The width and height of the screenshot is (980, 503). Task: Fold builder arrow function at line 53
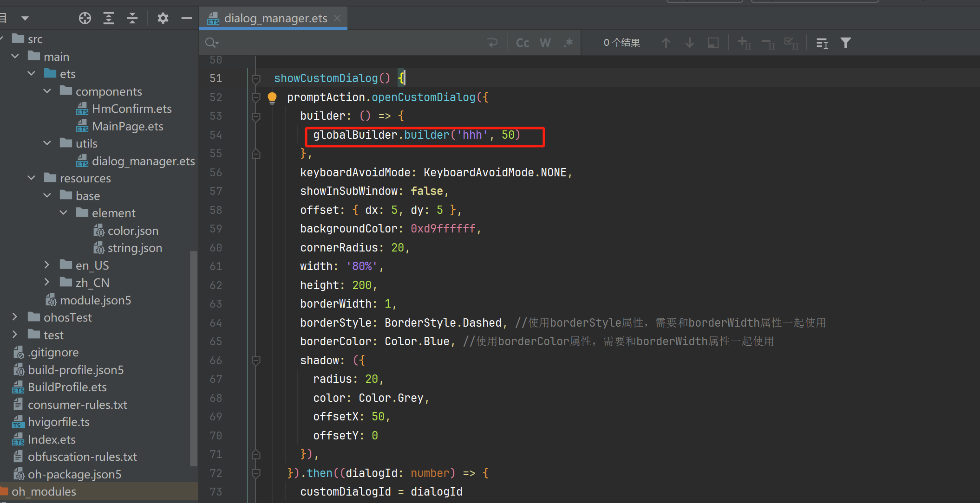tap(256, 116)
